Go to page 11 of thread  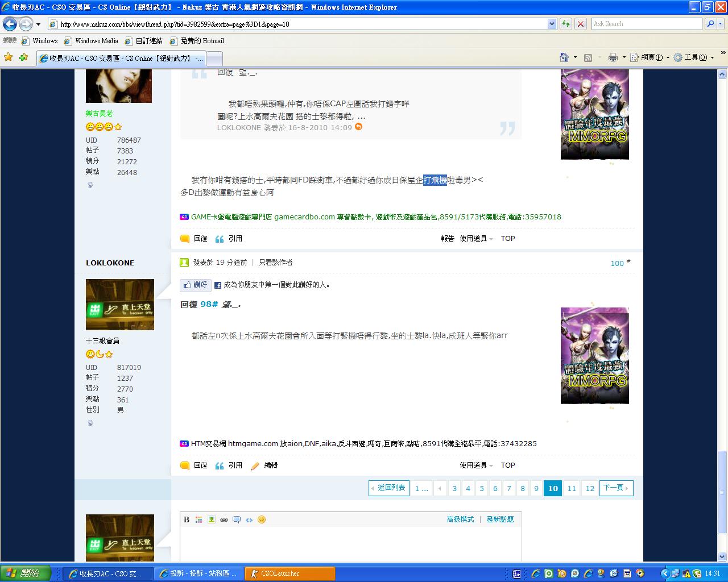tap(572, 488)
